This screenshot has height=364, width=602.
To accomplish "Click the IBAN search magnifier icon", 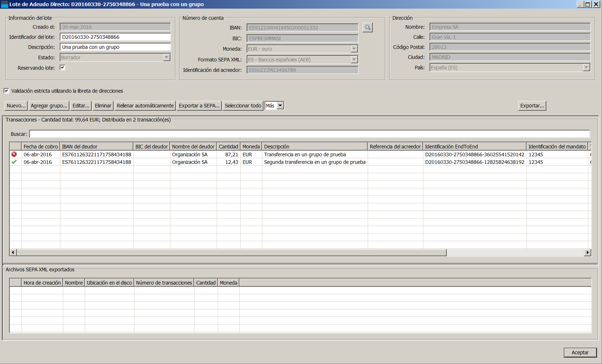I will pyautogui.click(x=367, y=28).
